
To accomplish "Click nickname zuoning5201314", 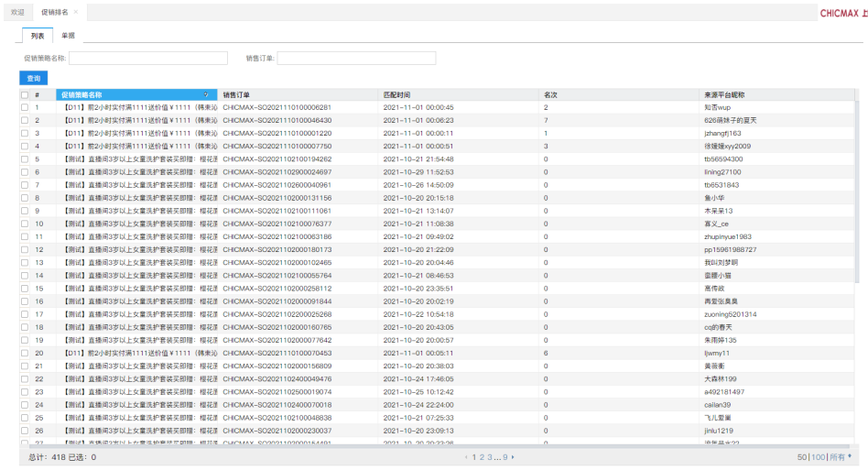I will click(730, 314).
